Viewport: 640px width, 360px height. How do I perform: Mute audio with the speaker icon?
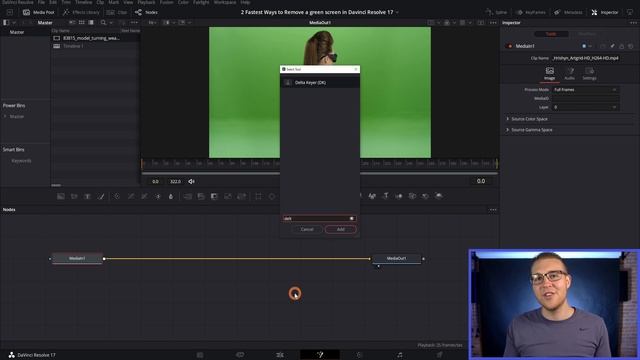191,181
